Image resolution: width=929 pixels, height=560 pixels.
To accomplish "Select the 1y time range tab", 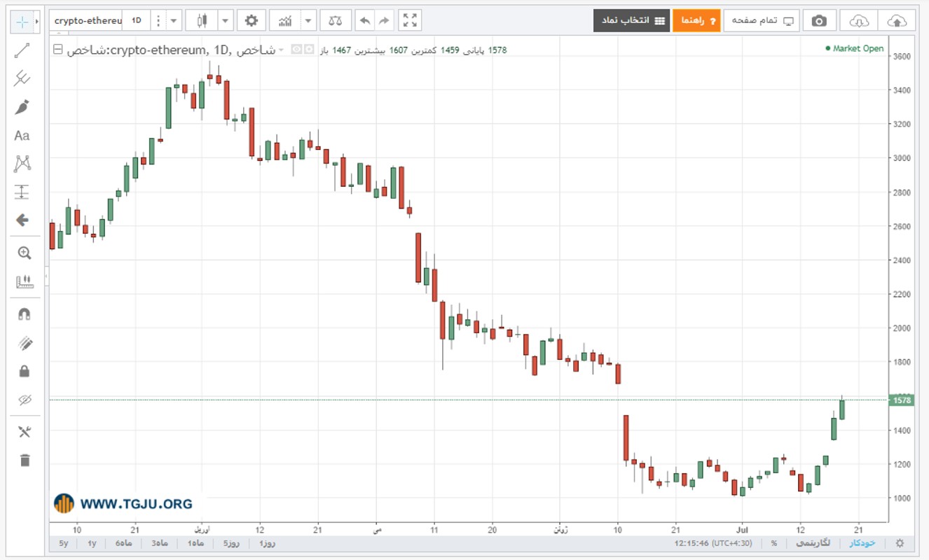I will 92,543.
